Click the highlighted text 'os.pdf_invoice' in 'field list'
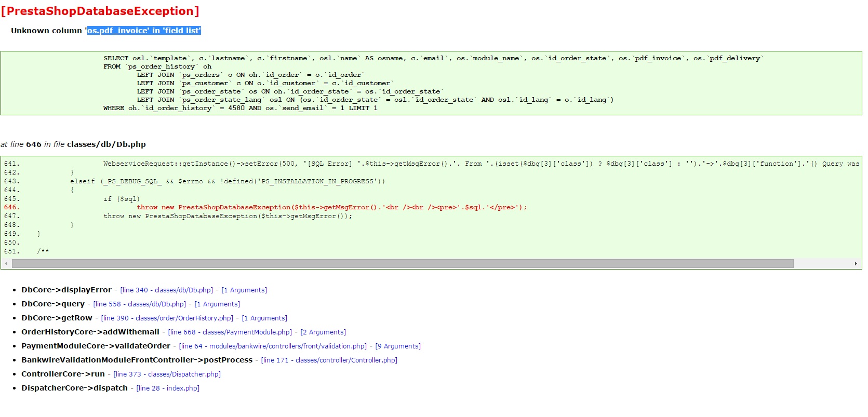This screenshot has height=417, width=868. click(x=144, y=31)
